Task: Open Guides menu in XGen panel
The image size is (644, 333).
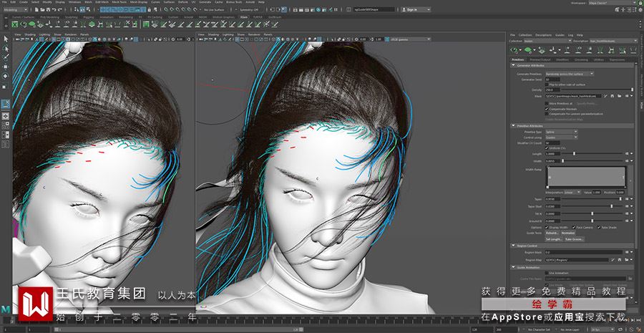Action: coord(560,35)
